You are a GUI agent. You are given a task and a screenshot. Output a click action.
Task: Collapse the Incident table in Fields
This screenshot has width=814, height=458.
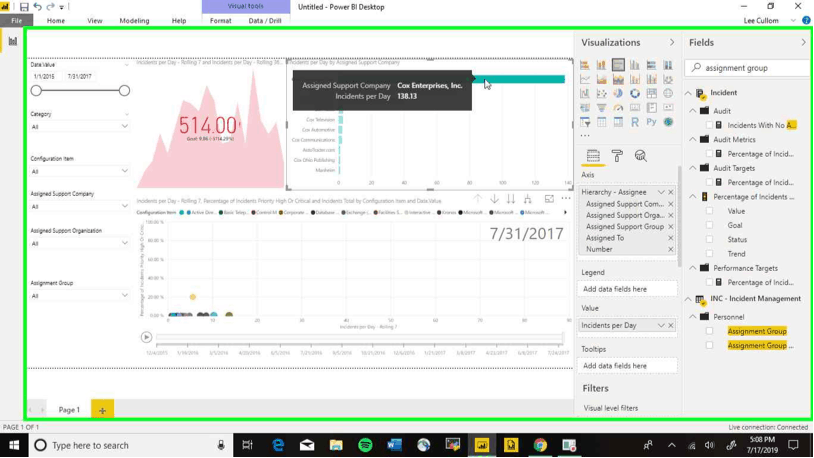688,93
